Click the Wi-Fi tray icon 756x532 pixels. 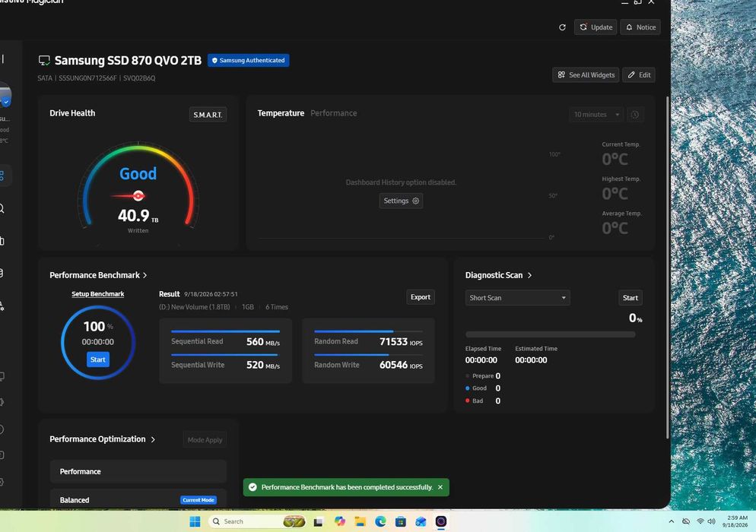point(700,521)
